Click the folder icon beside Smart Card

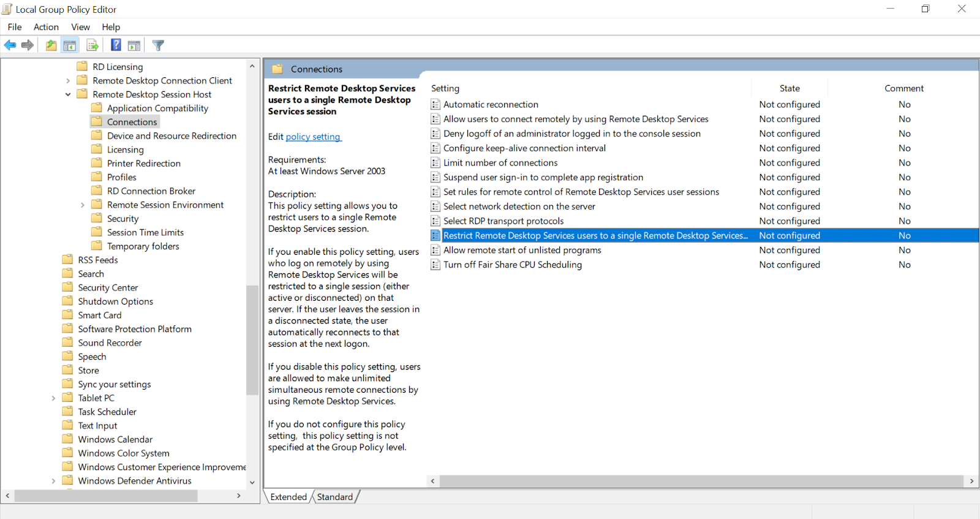click(67, 315)
